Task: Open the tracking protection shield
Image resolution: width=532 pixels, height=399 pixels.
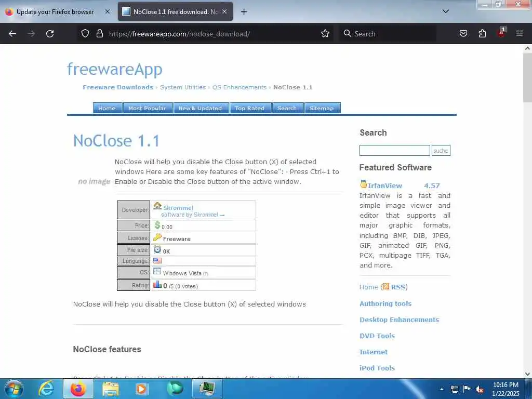Action: (x=85, y=33)
